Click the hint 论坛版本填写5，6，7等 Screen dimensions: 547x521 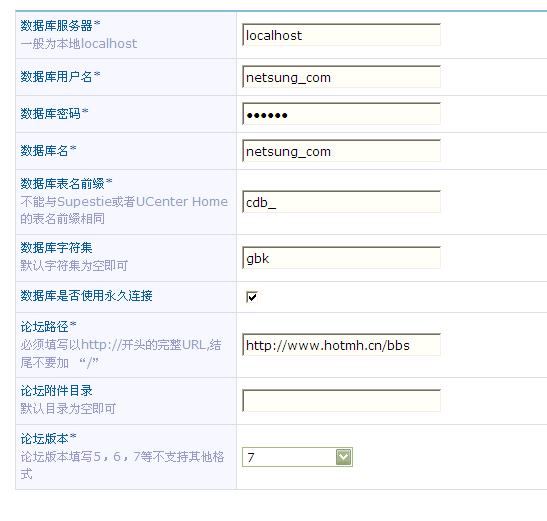[122, 465]
